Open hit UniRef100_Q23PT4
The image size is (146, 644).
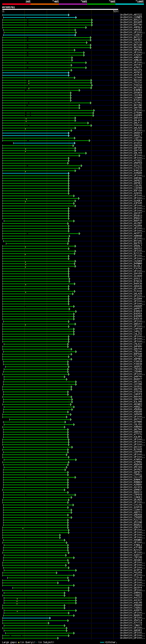coord(131,570)
